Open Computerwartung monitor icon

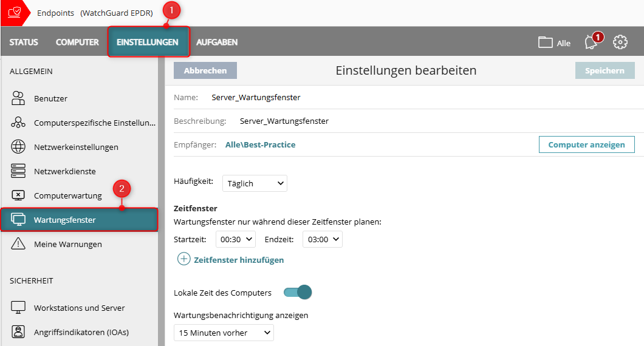tap(18, 195)
